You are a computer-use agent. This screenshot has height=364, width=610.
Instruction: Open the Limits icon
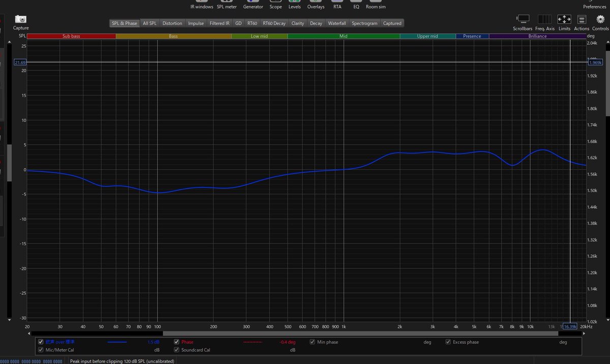point(564,19)
